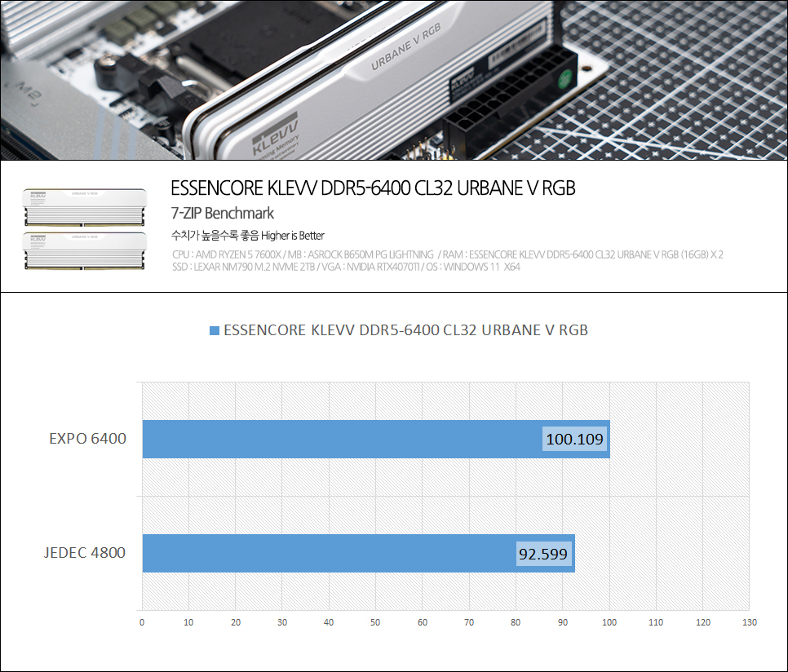
Task: Click the 92.599 data label
Action: (543, 554)
